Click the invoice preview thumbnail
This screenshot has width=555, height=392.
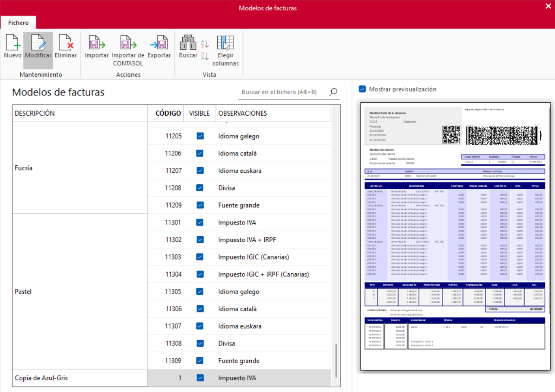tap(456, 236)
